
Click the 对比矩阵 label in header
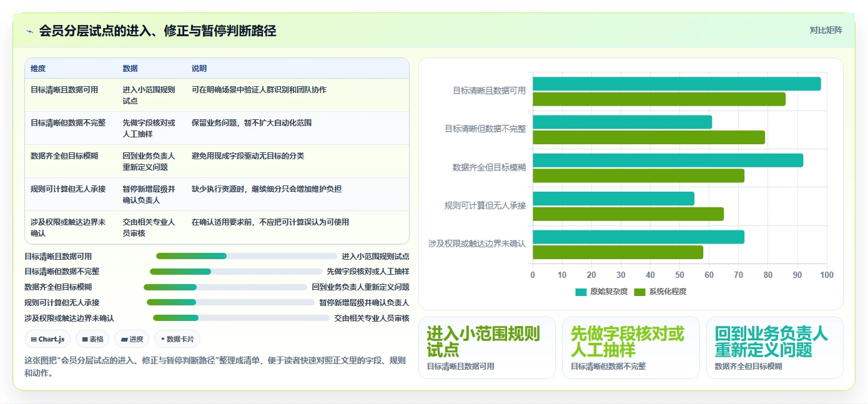pos(826,30)
